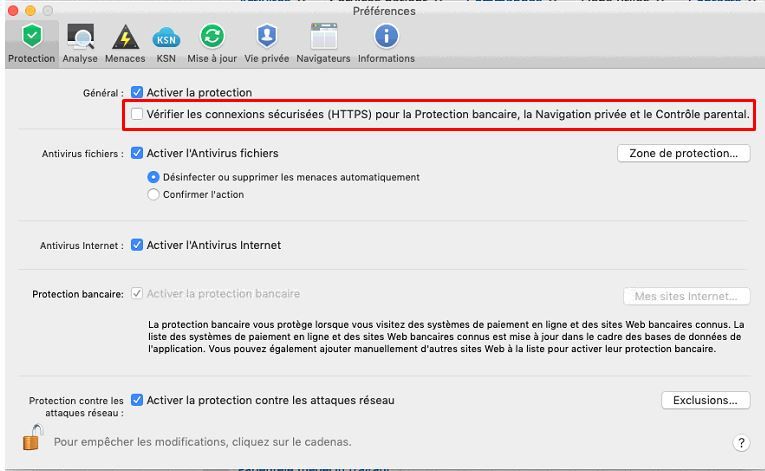Viewport: 765px width, 471px height.
Task: Click the 'Antivirus Internet :' label
Action: (x=81, y=246)
